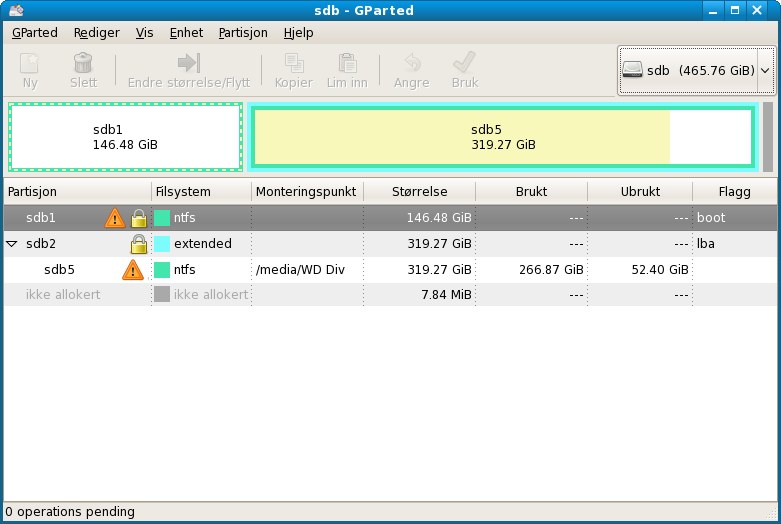Sort by the Monteringspunkt column header

(308, 192)
